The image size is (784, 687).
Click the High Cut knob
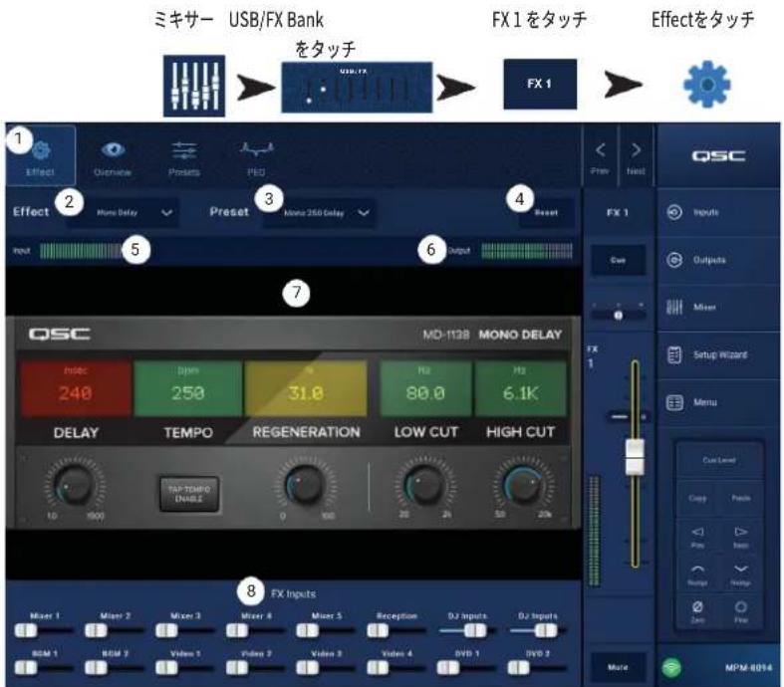523,485
